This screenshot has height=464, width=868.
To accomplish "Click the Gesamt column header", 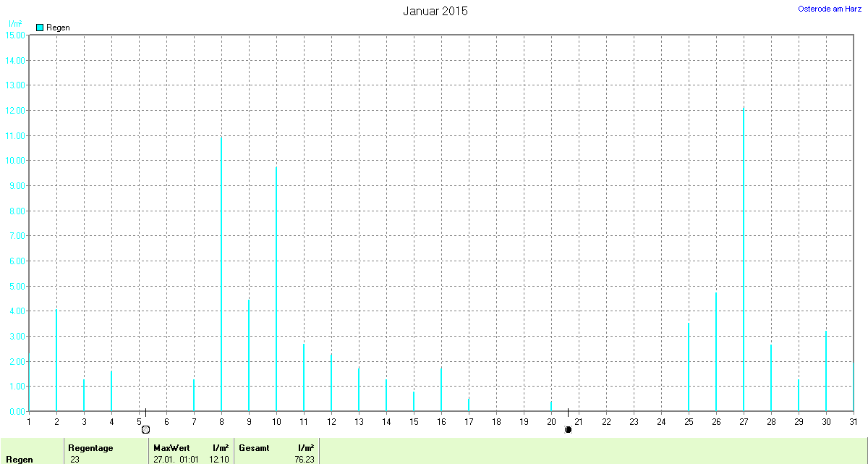I will coord(254,448).
